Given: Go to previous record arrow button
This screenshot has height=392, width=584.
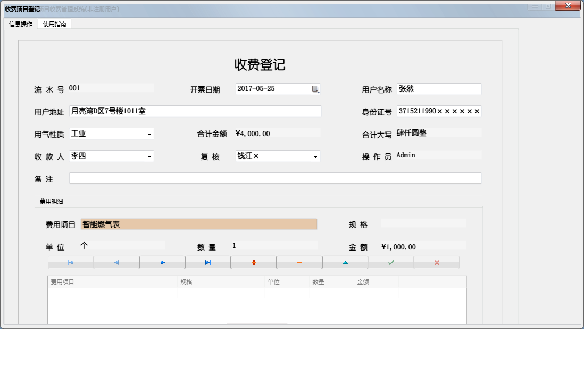Looking at the screenshot, I should 116,262.
